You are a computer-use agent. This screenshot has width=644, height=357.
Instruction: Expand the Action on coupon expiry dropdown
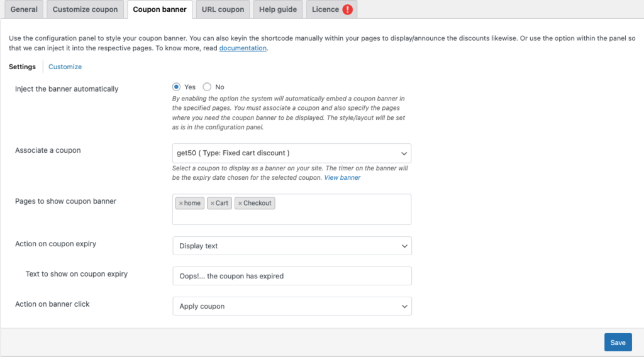(x=292, y=246)
